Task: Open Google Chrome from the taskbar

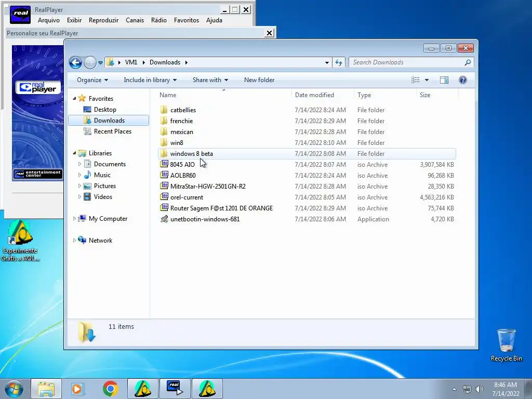Action: [110, 389]
